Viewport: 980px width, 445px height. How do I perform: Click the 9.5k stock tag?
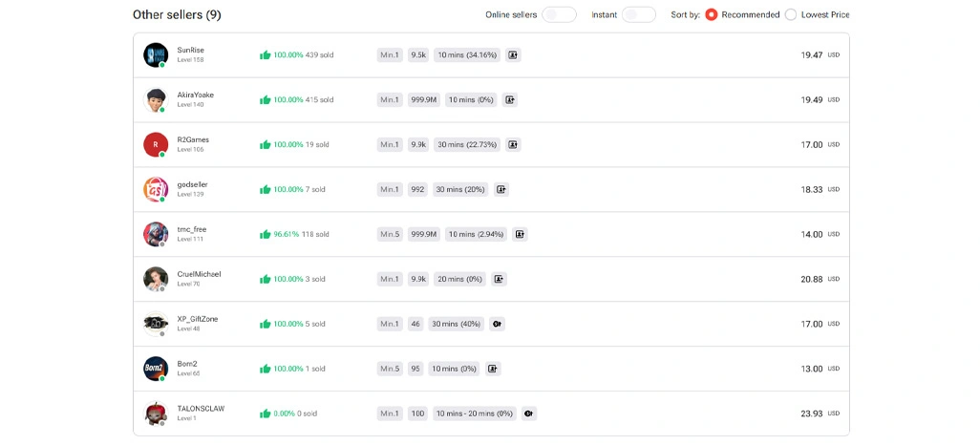[418, 55]
